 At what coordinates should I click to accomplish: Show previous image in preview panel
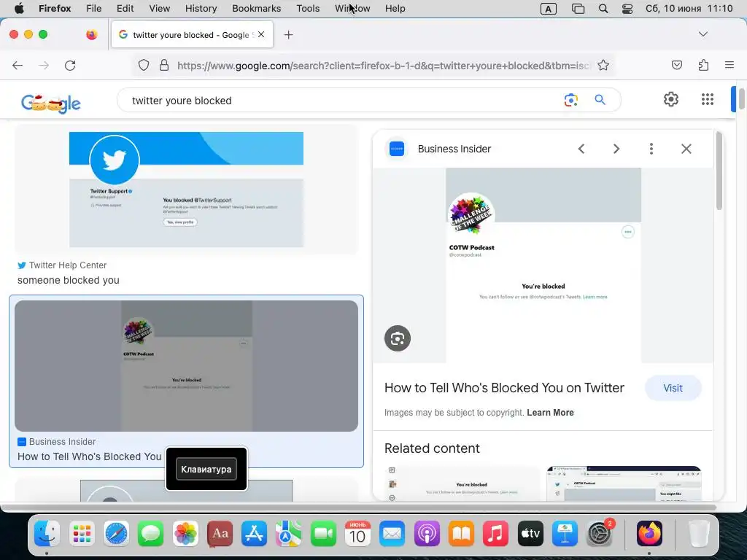click(581, 149)
